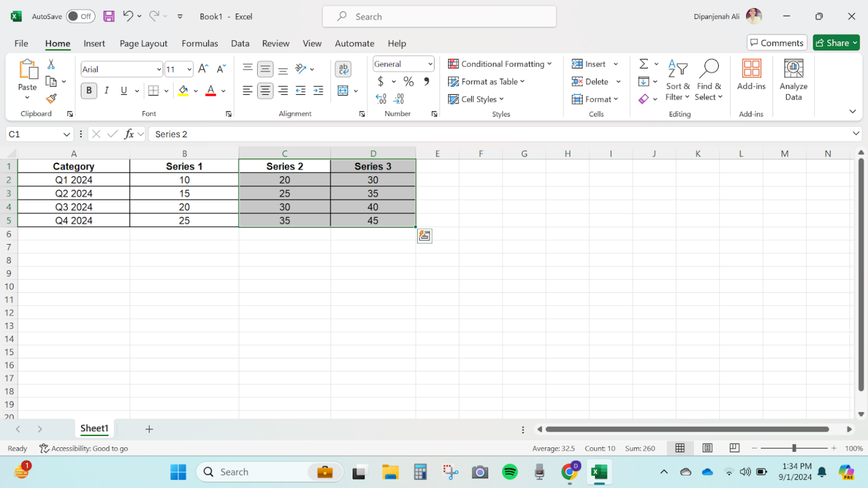Apply Underline to the selected cells
This screenshot has height=488, width=868.
point(123,90)
